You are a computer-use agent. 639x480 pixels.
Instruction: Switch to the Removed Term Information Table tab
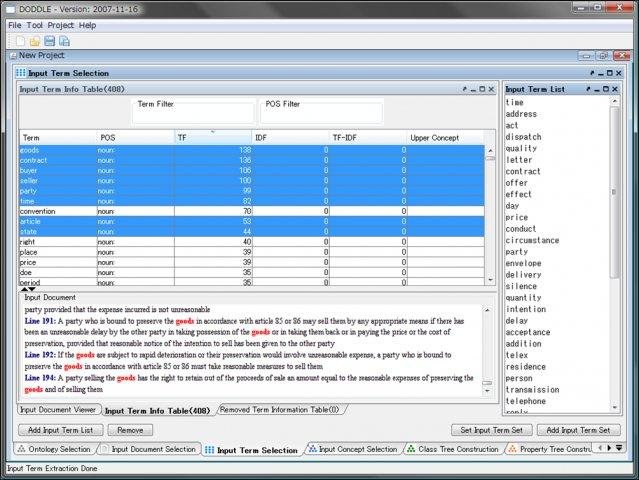pyautogui.click(x=280, y=409)
